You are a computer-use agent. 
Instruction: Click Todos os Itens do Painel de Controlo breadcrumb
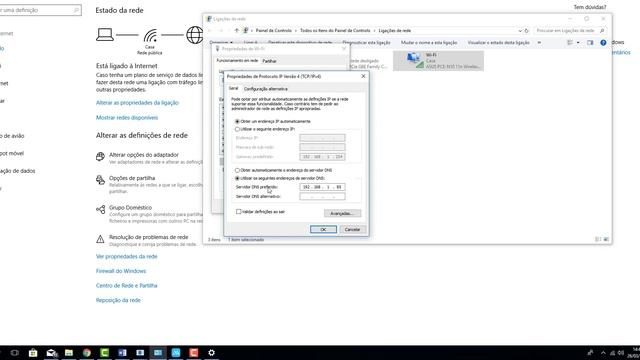pos(335,31)
